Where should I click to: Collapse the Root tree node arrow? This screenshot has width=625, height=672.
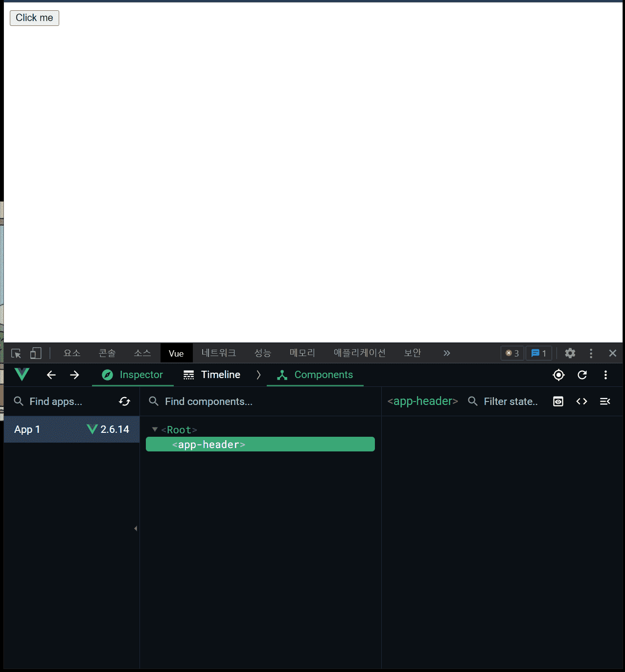155,429
